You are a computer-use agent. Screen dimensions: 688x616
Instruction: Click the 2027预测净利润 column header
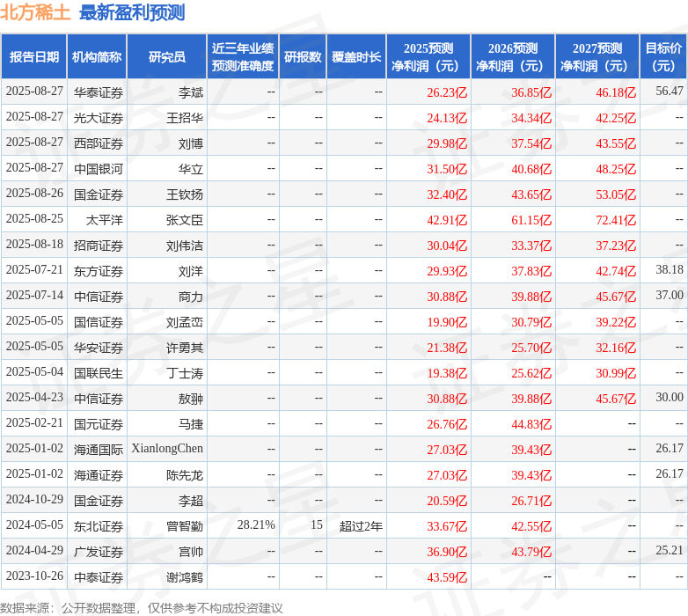pyautogui.click(x=597, y=56)
